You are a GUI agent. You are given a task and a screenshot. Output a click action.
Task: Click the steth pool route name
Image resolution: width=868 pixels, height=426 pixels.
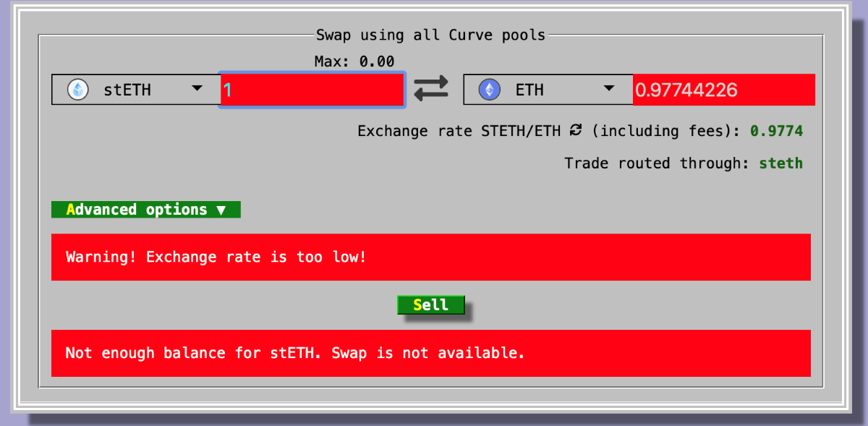pos(780,163)
